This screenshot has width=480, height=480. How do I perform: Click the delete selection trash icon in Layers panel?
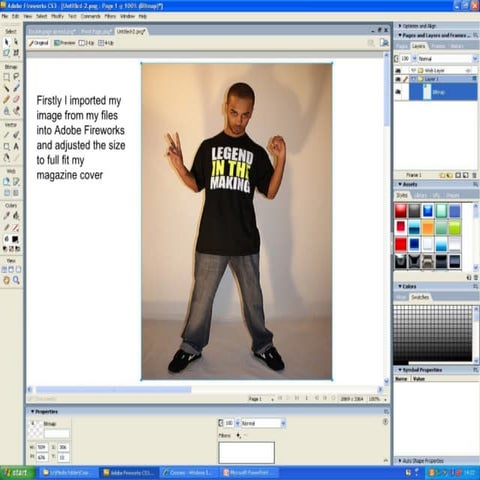474,175
